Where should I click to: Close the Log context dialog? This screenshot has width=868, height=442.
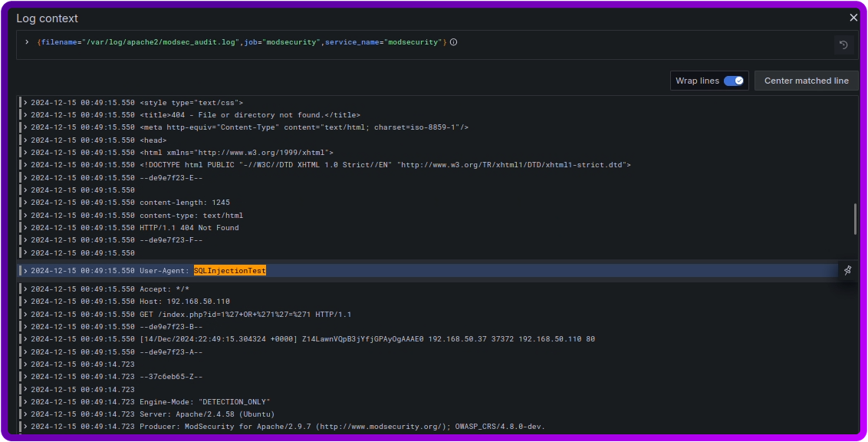point(853,18)
